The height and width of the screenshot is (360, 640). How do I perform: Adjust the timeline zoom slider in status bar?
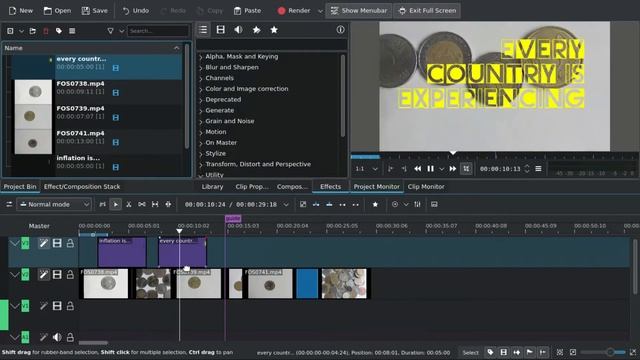[x=603, y=352]
